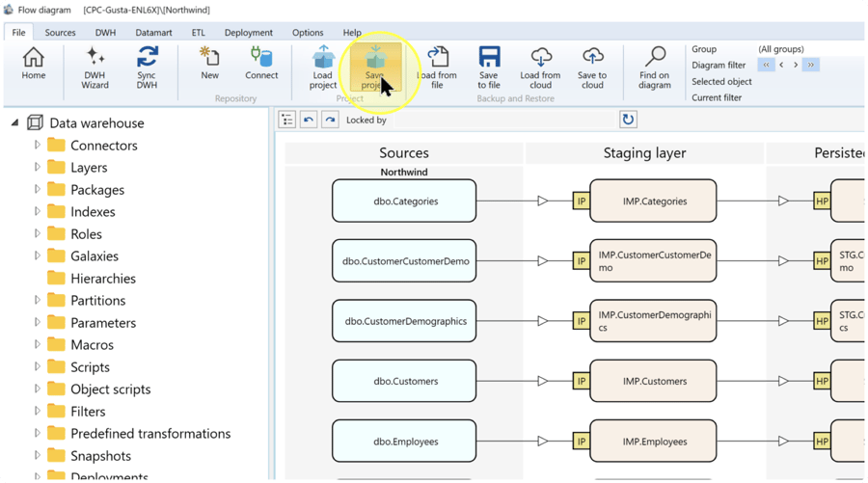This screenshot has height=483, width=868.
Task: Expand the Parameters folder
Action: click(37, 322)
